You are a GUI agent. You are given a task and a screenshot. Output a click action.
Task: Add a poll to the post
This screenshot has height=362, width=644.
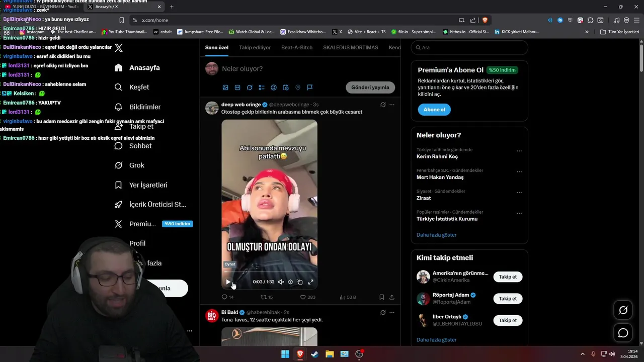pos(262,87)
